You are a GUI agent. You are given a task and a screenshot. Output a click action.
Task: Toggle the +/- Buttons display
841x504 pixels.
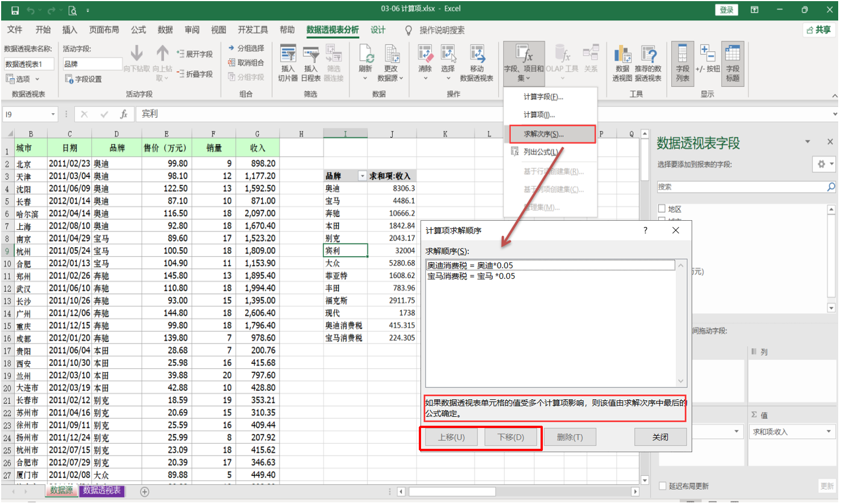coord(707,59)
